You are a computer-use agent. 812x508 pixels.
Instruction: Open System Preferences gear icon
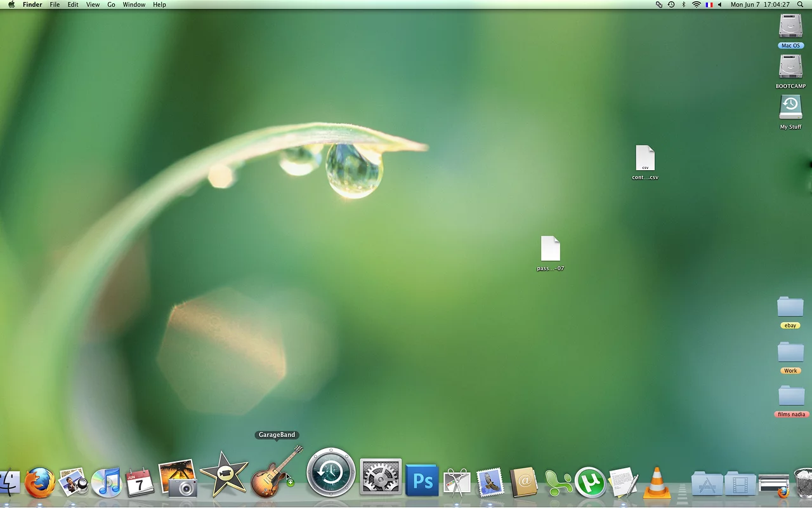[x=381, y=478]
